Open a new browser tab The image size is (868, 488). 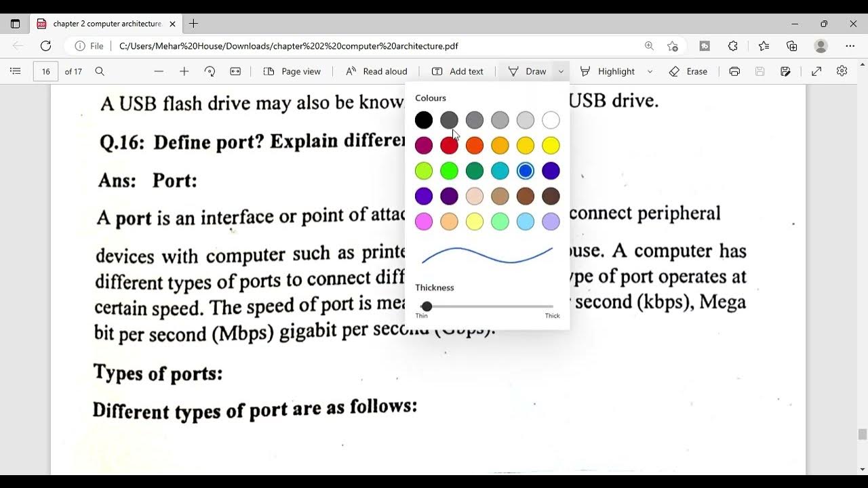pos(193,24)
